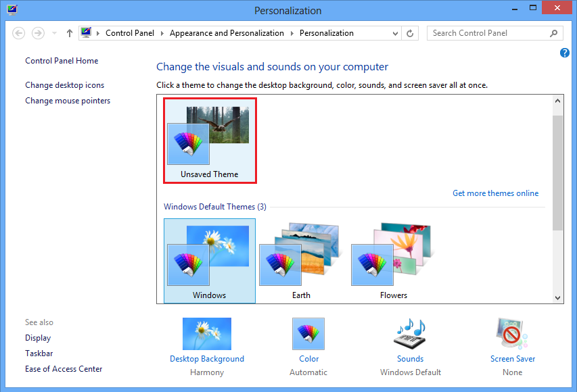
Task: Open Help with the blue question mark
Action: (565, 53)
